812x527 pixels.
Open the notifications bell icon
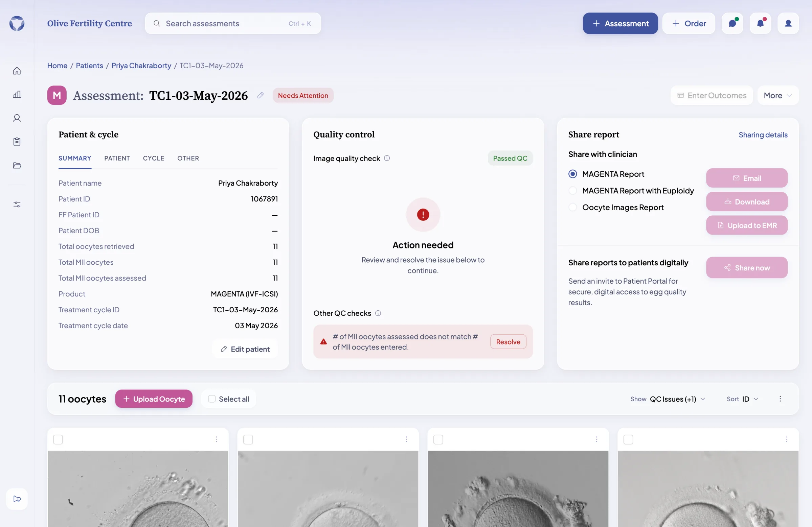pos(760,23)
